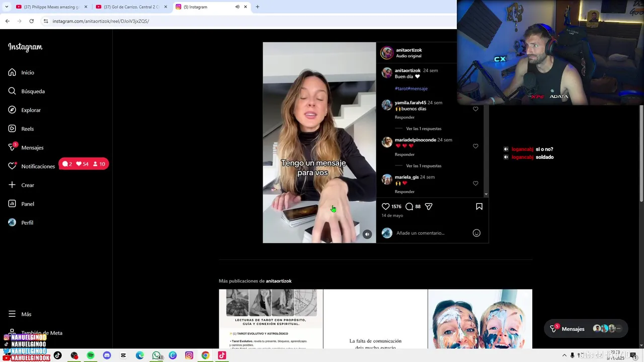The width and height of the screenshot is (644, 362).
Task: Like mariela_gis's comment
Action: 475,184
